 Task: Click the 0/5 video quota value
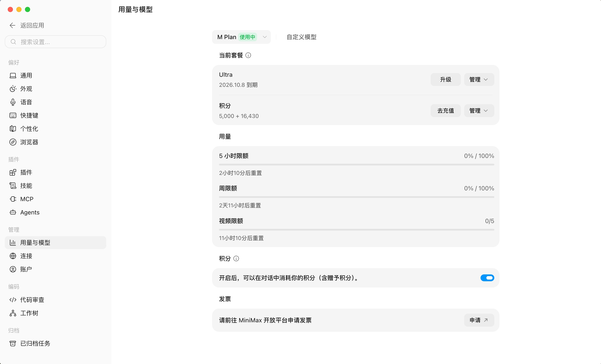click(x=490, y=221)
